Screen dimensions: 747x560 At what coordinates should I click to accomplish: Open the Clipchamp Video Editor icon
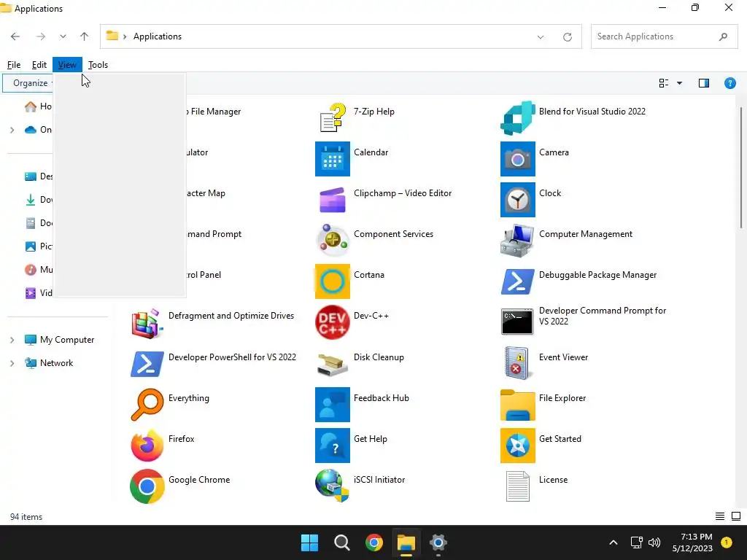pyautogui.click(x=332, y=200)
